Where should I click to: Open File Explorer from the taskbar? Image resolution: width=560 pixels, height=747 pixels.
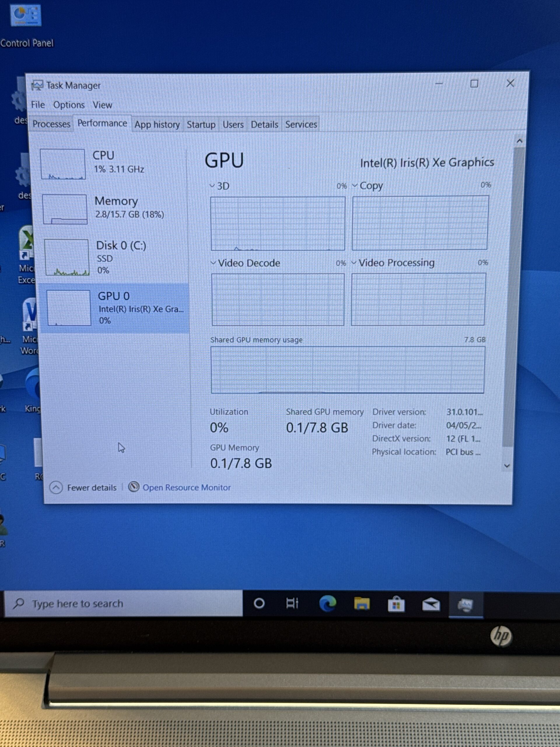(x=362, y=603)
